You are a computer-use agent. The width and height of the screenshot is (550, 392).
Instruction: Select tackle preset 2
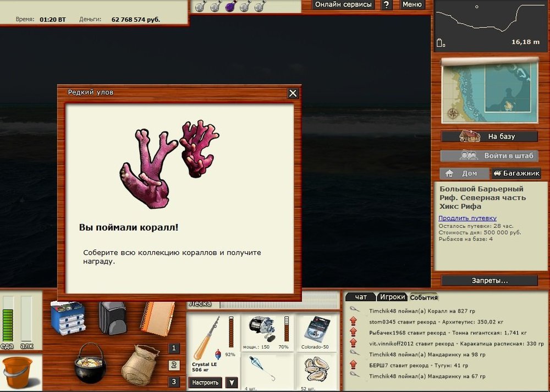[174, 365]
